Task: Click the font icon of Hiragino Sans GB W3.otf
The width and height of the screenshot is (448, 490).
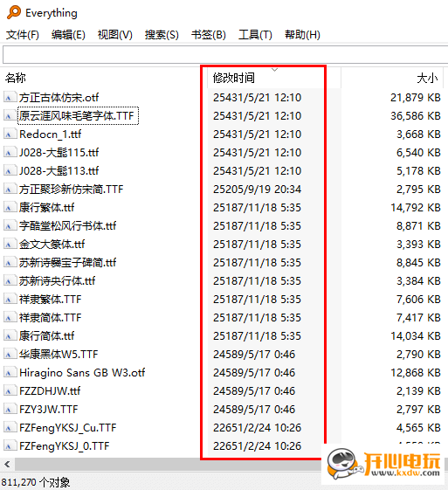Action: point(10,372)
